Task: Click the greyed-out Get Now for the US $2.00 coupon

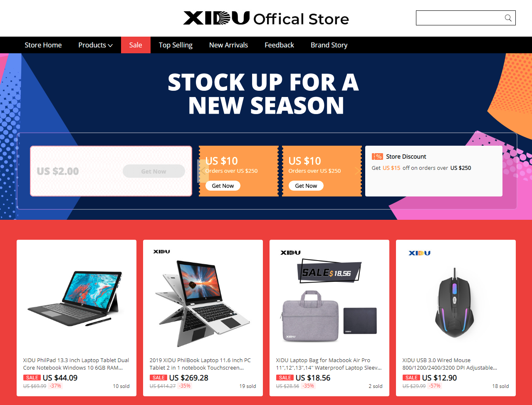Action: click(153, 171)
